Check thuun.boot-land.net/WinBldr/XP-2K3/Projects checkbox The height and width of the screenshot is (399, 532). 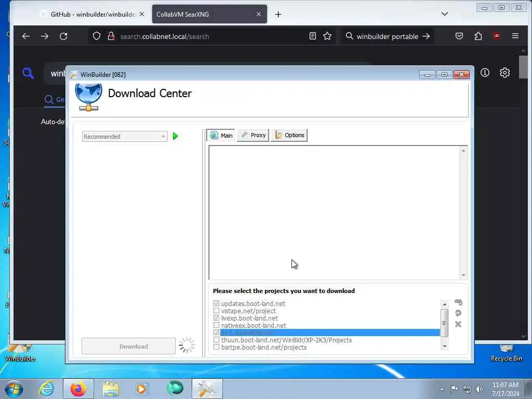(x=216, y=340)
